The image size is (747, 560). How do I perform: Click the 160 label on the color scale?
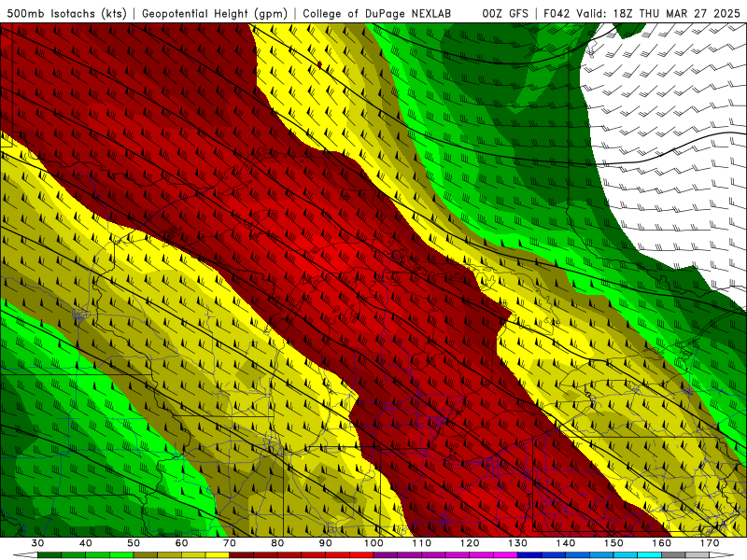[x=662, y=543]
